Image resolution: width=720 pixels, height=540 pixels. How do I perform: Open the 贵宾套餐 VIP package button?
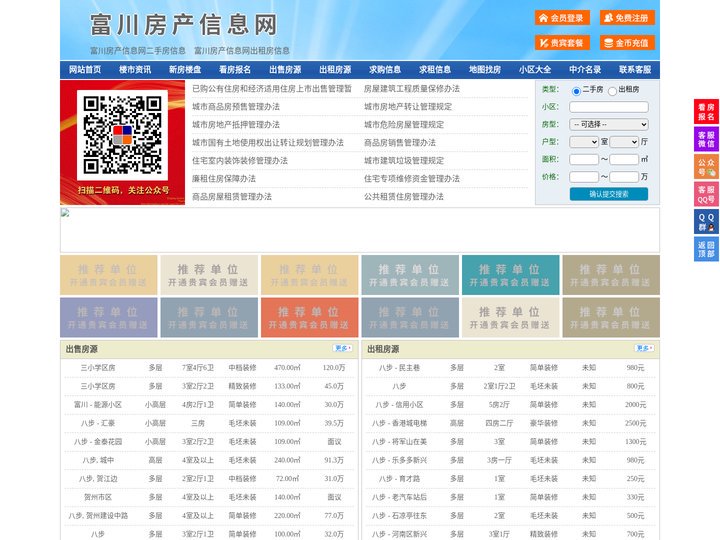tap(562, 43)
